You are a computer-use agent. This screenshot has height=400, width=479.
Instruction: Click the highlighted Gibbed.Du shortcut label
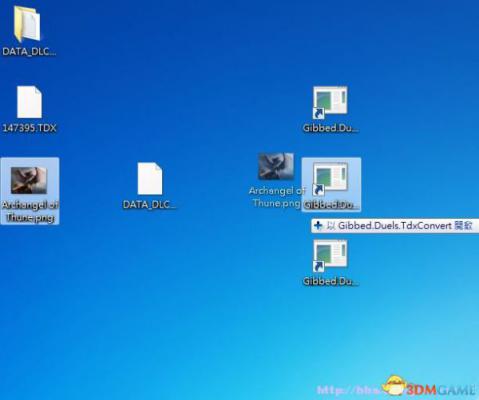pyautogui.click(x=330, y=205)
